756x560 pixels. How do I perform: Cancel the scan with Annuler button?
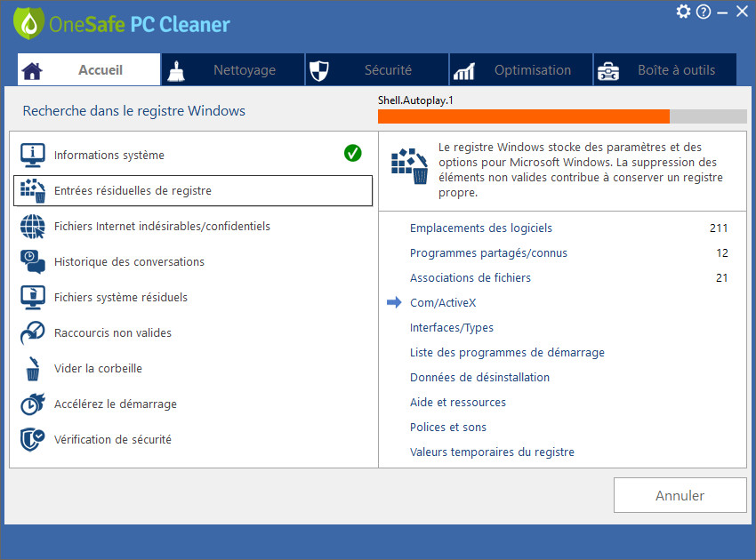coord(680,495)
